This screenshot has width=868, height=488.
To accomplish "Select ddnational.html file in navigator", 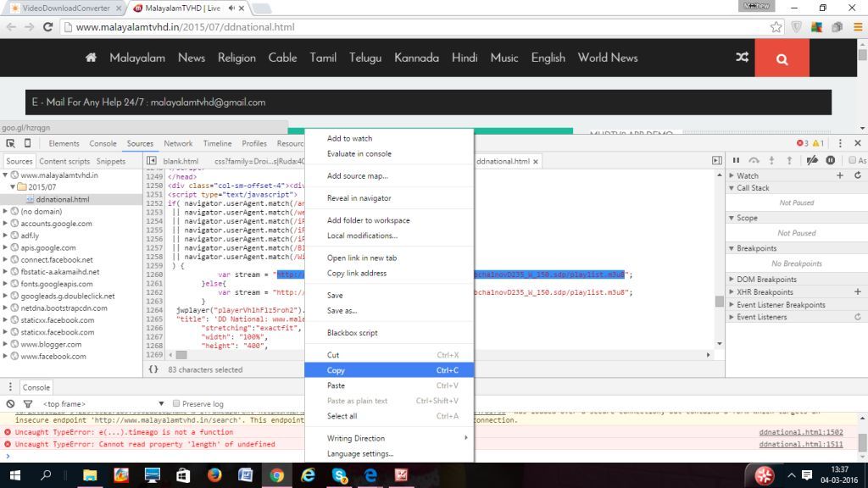I will [63, 199].
